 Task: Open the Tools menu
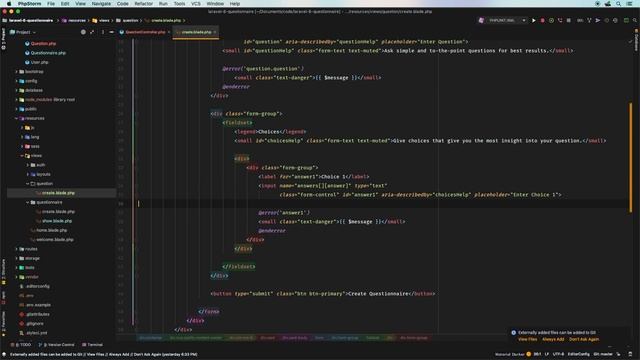pyautogui.click(x=179, y=4)
